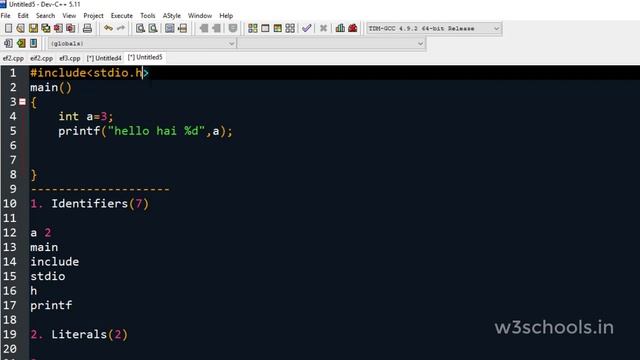Click the Unindent toolbar icon
Viewport: 640px width, 360px height.
point(216,28)
